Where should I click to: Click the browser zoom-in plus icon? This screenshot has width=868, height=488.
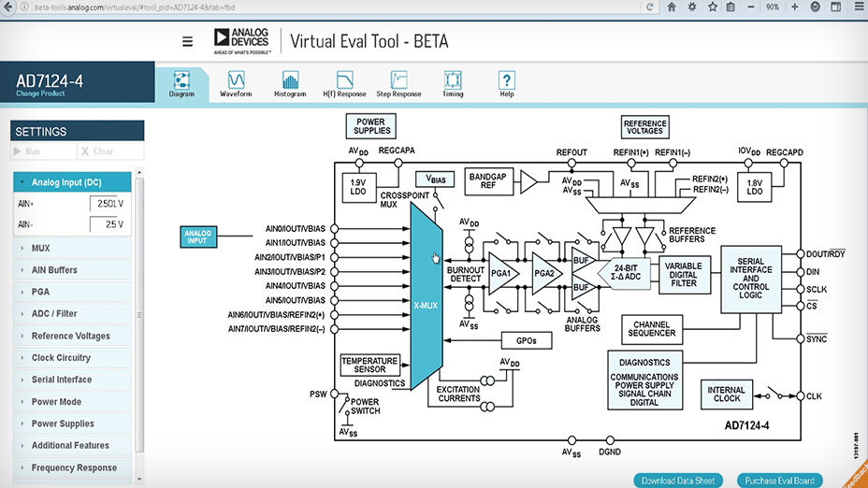794,7
